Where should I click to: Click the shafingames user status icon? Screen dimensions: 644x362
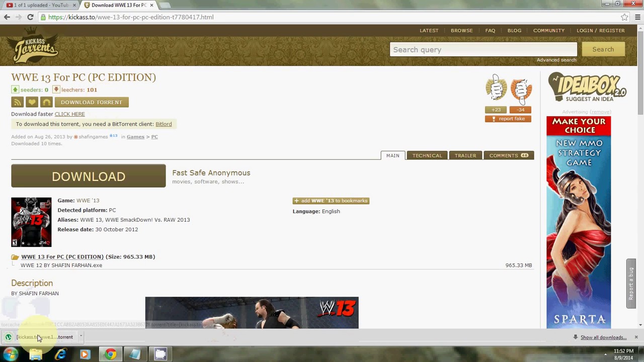pyautogui.click(x=75, y=137)
